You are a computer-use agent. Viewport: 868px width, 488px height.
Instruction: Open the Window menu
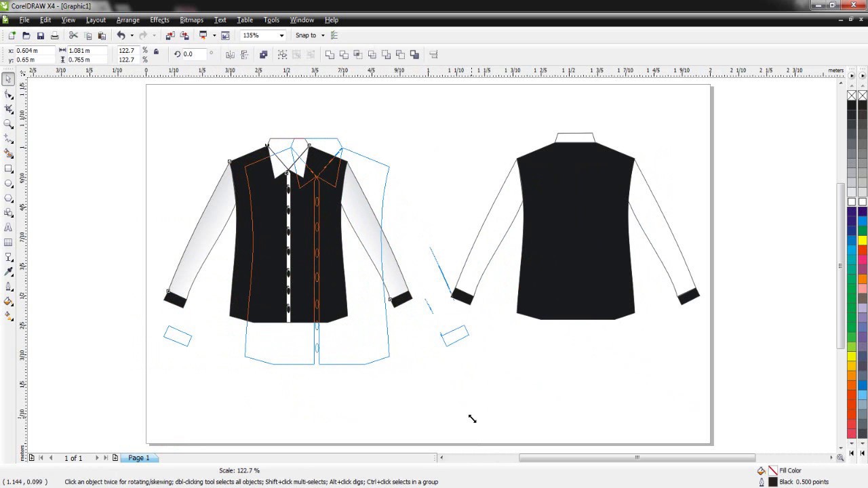[x=302, y=20]
